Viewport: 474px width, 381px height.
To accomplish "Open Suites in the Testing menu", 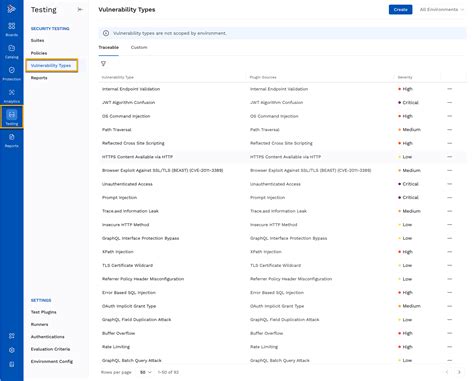I will tap(37, 40).
